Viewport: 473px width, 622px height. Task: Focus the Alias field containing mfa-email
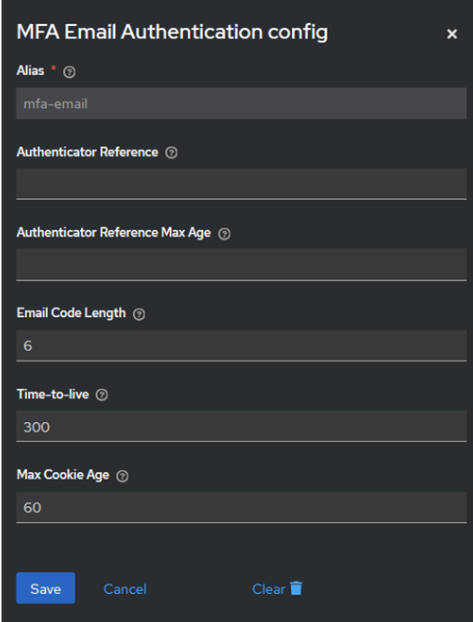click(241, 104)
